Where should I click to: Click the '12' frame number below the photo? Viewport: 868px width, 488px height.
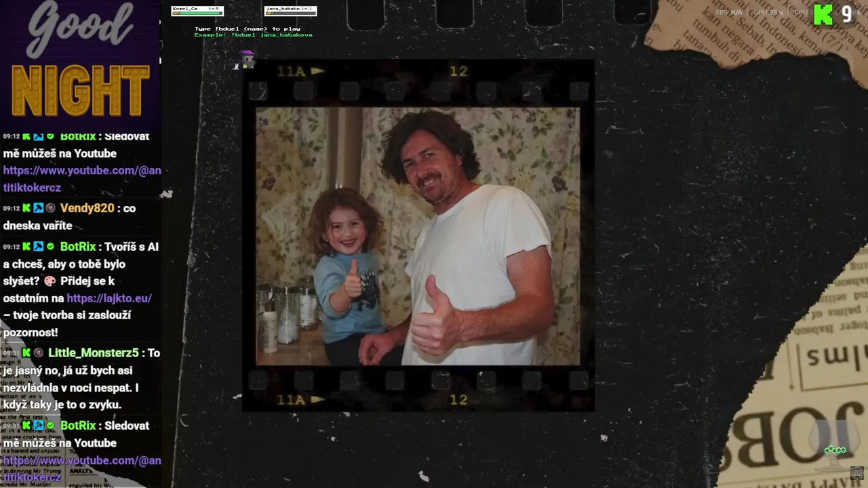click(458, 400)
